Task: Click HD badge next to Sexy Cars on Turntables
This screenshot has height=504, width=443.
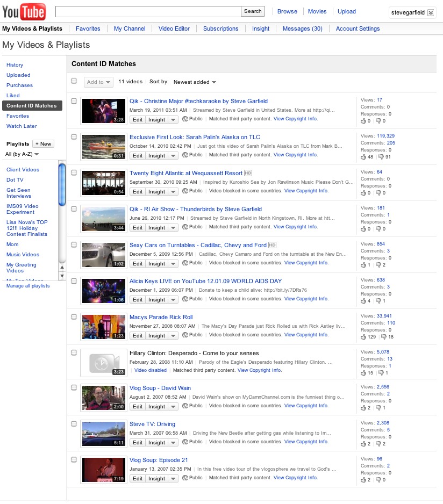Action: click(272, 245)
